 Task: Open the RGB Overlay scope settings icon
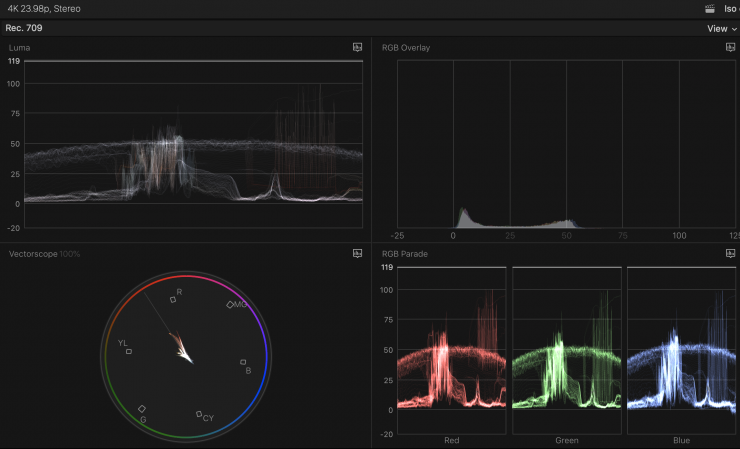[x=730, y=48]
